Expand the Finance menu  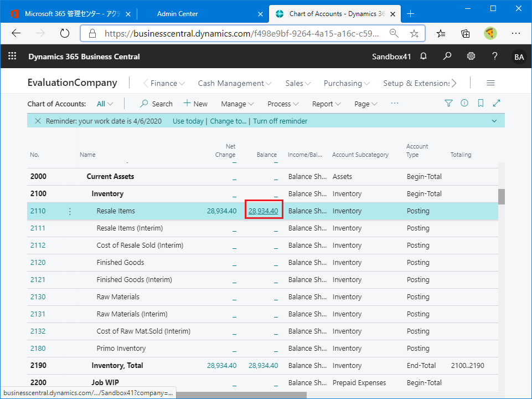[x=167, y=83]
